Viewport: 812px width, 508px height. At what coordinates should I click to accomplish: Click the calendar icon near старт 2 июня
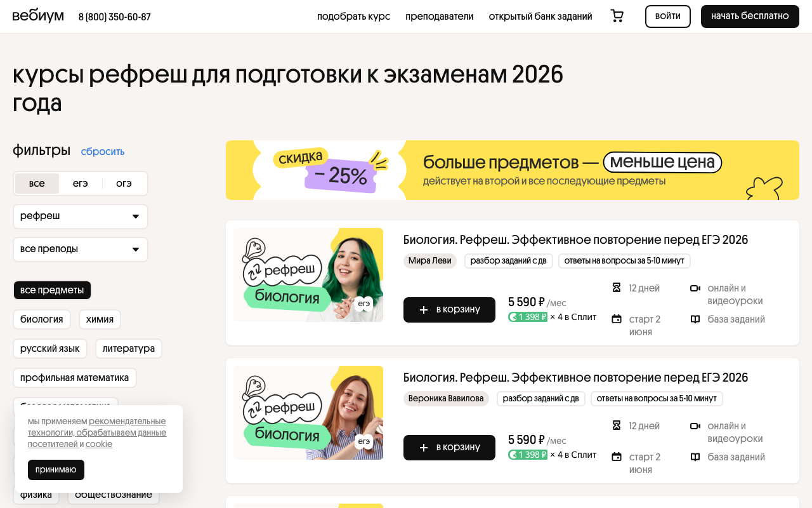tap(616, 319)
